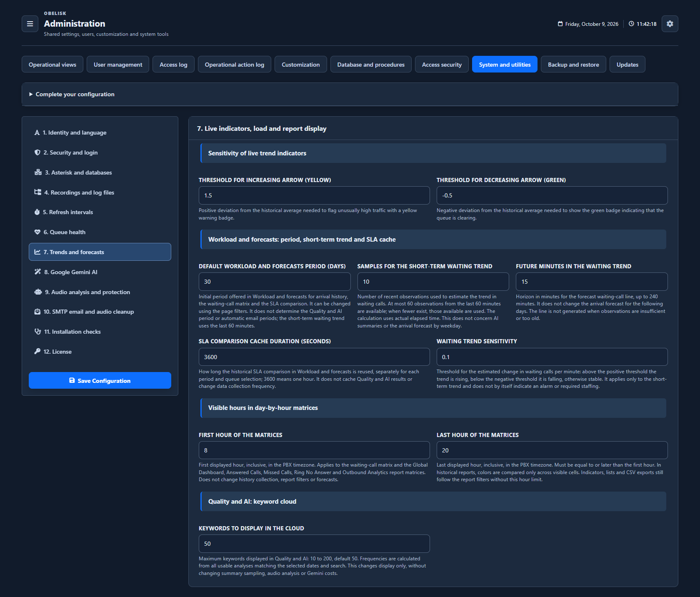Click the Queue health heartbeat icon
The width and height of the screenshot is (700, 597).
[37, 232]
